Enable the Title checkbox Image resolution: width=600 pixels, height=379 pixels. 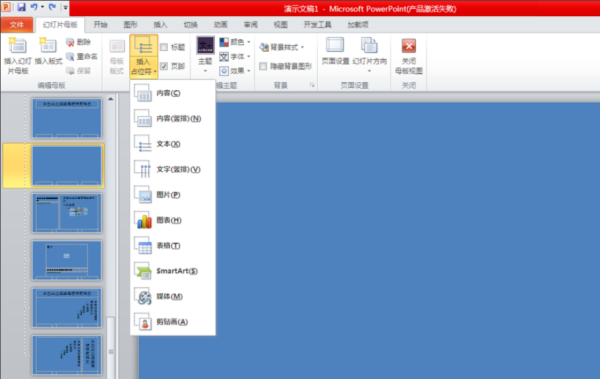tap(164, 47)
